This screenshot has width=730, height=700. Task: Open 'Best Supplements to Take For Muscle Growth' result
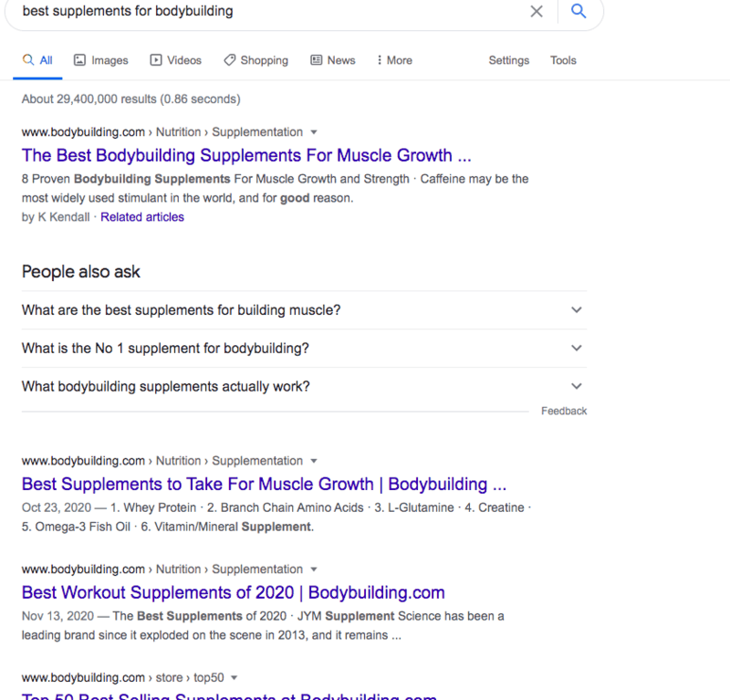click(264, 485)
